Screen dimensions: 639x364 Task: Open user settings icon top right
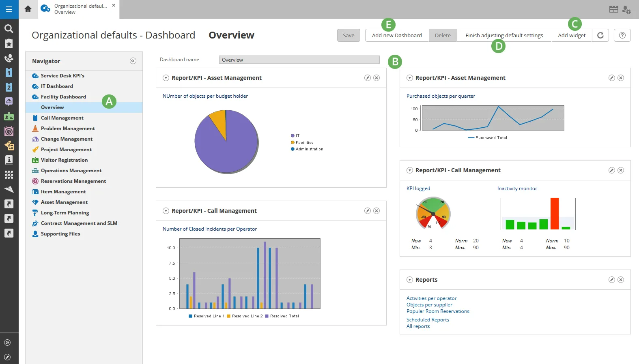click(626, 10)
